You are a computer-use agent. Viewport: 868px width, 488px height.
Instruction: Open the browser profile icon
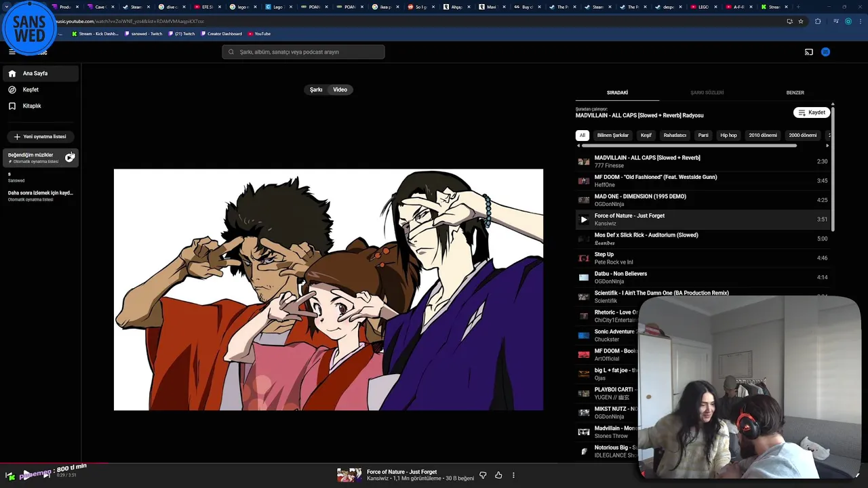point(848,21)
